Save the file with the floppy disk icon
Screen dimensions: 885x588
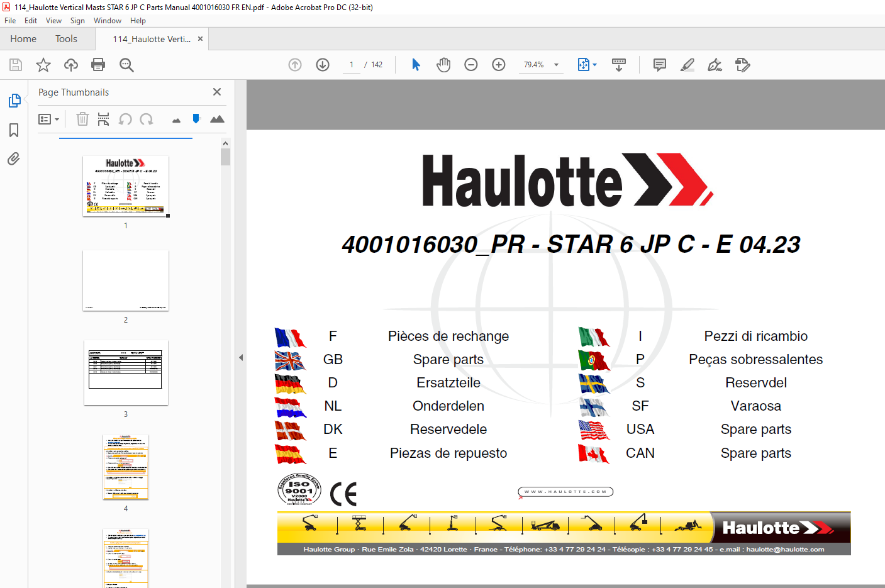pos(16,65)
